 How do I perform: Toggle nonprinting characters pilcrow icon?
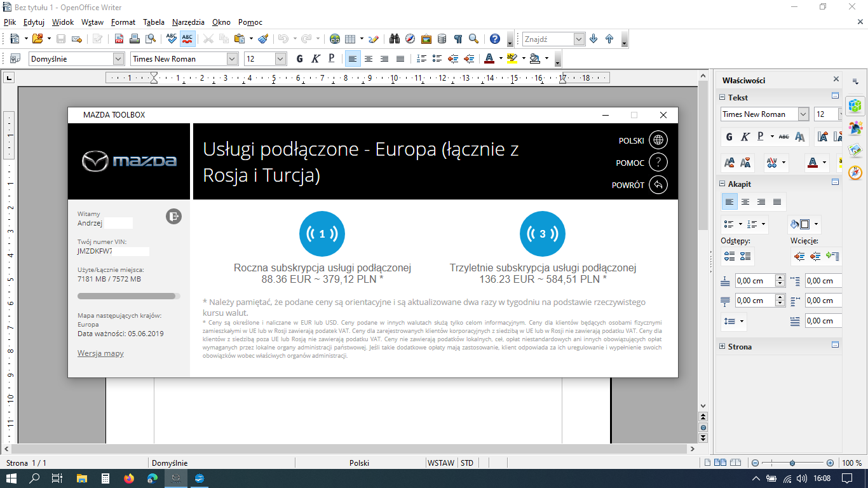pyautogui.click(x=458, y=39)
